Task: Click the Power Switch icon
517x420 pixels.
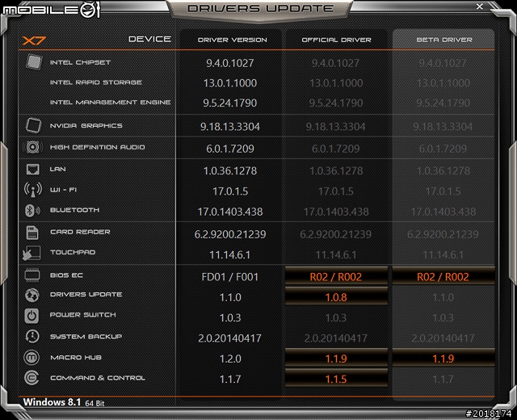Action: coord(32,316)
